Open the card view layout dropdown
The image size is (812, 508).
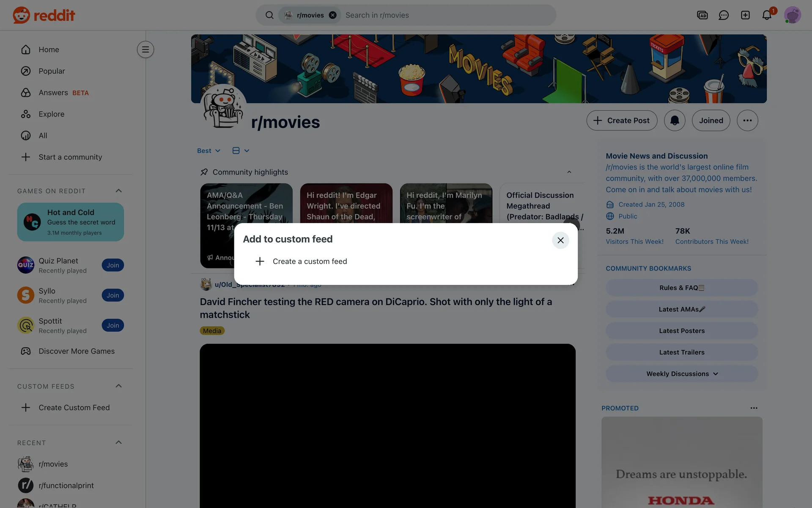click(241, 151)
